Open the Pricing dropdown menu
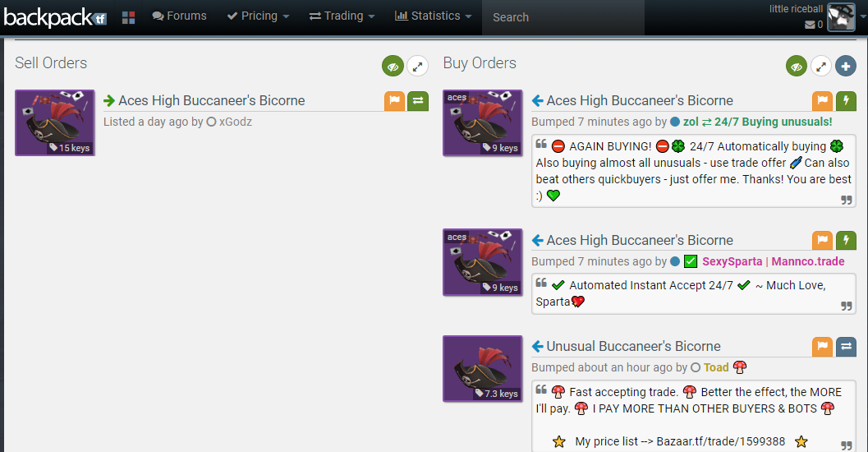This screenshot has height=452, width=868. pos(258,16)
